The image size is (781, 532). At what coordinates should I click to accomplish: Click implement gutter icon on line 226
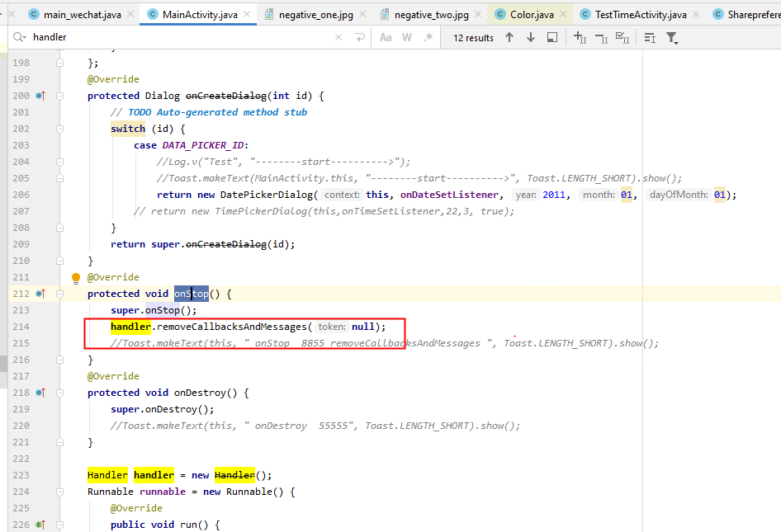click(40, 525)
